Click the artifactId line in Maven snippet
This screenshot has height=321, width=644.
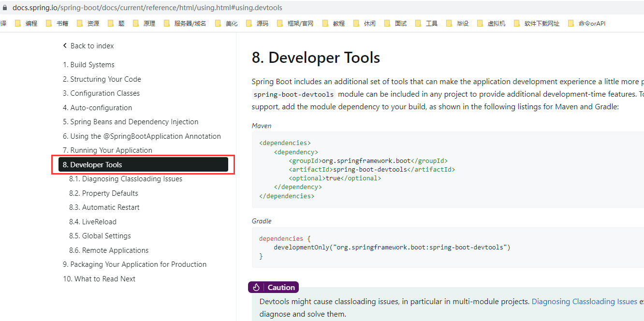[372, 169]
